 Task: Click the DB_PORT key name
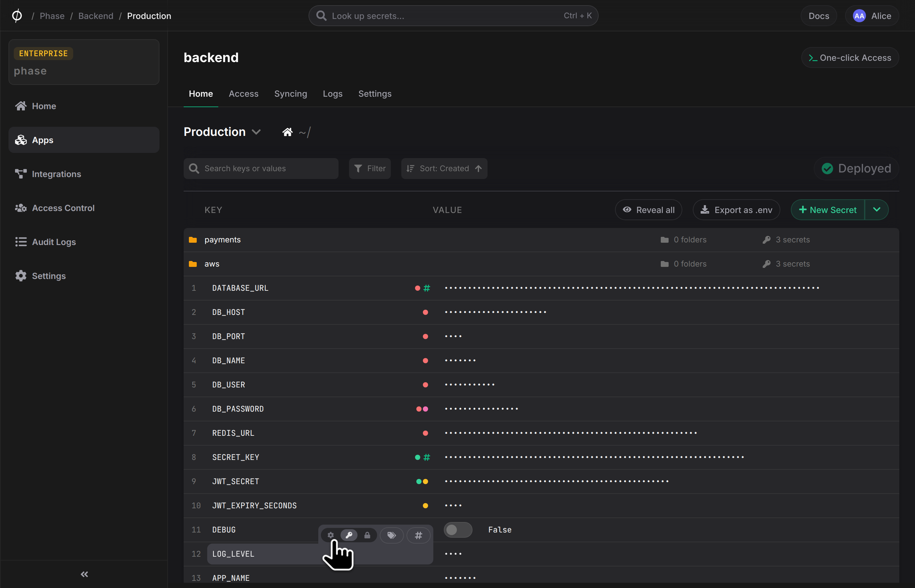coord(228,336)
